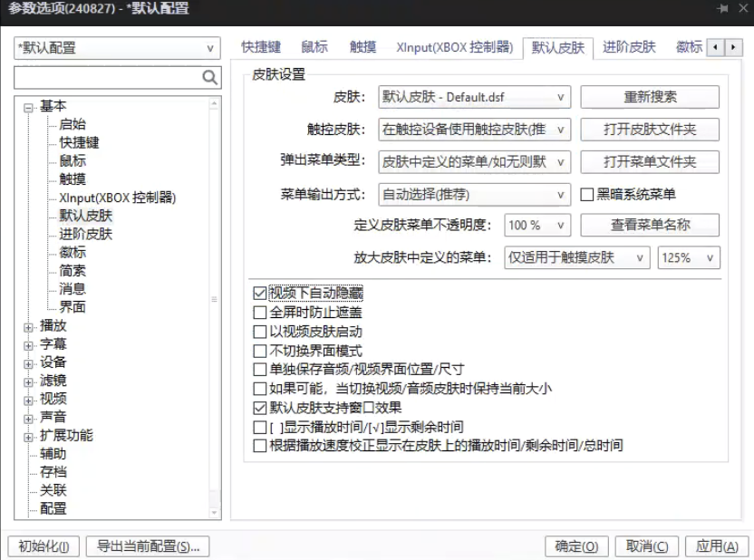Switch to the 进阶皮肤 tab
This screenshot has width=754, height=560.
click(x=629, y=47)
